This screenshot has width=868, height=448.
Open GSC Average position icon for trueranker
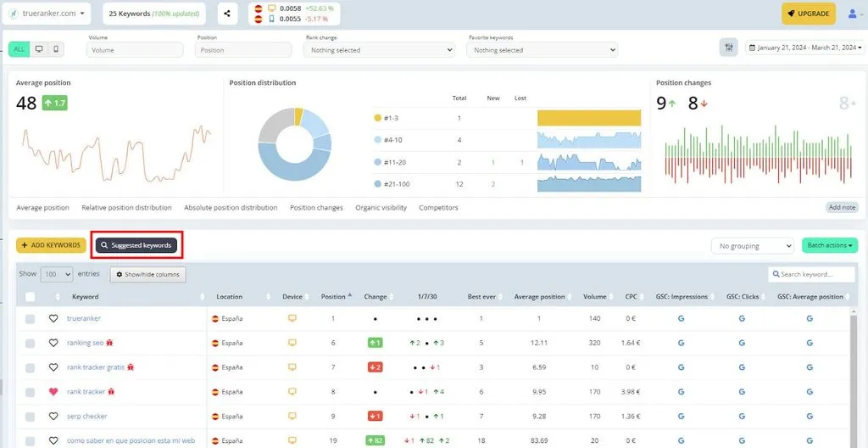coord(810,319)
